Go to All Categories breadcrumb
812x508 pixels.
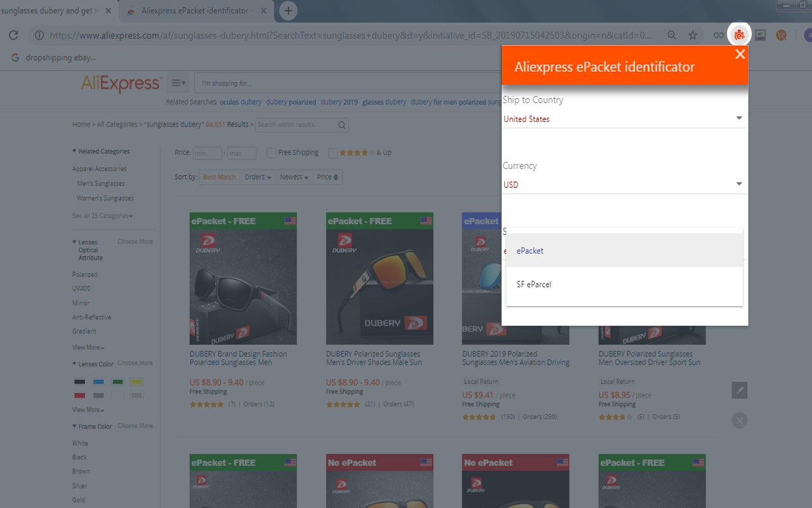117,124
